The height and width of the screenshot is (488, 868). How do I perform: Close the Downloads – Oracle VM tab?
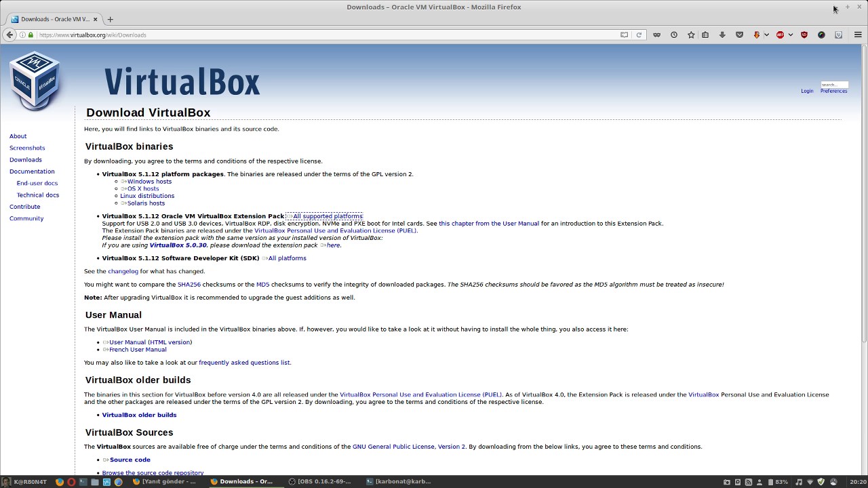coord(96,19)
